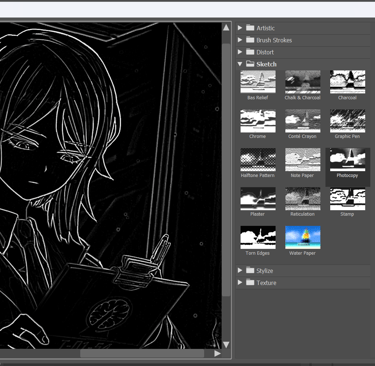The image size is (375, 366).
Task: Pick the Water Paper filter thumbnail
Action: coord(303,237)
